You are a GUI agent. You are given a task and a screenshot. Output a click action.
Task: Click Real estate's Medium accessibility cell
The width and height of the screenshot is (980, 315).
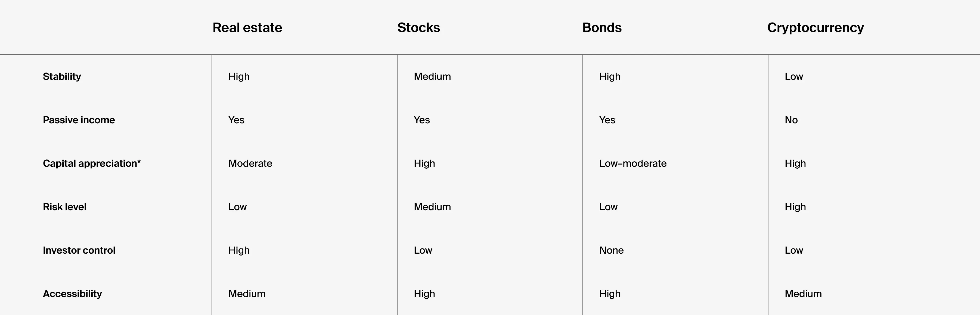pos(247,294)
